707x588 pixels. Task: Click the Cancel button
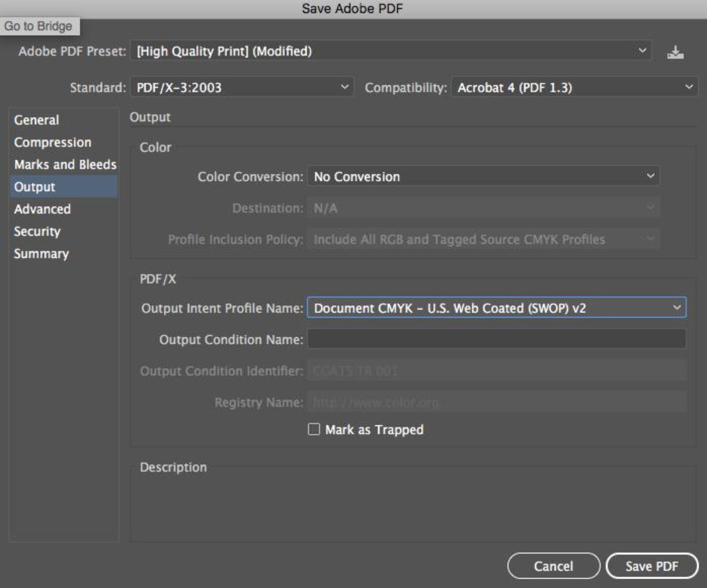(x=554, y=566)
